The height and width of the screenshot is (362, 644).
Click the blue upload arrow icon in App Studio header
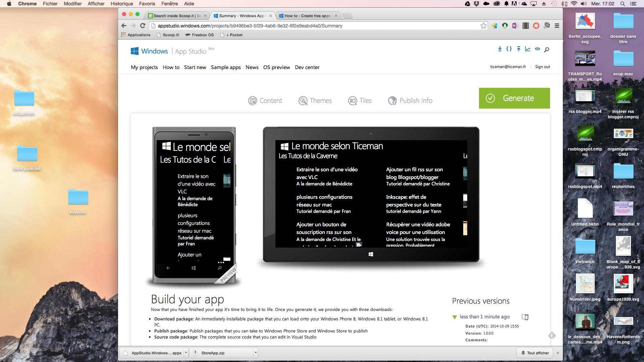(519, 49)
